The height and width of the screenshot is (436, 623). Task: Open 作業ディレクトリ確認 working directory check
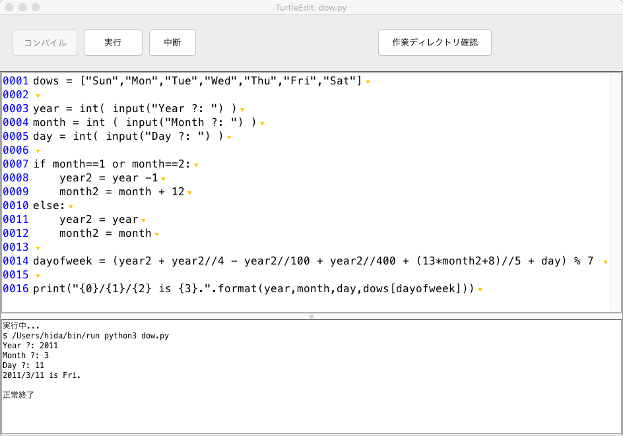point(434,43)
